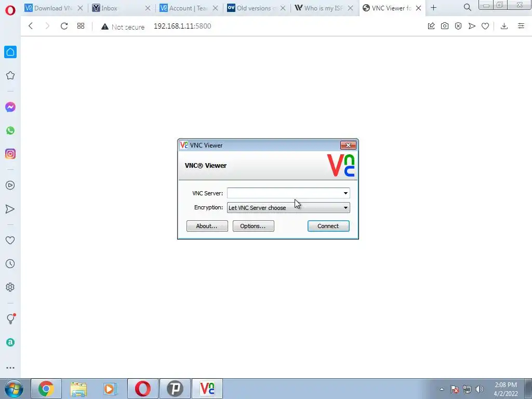
Task: Open WhatsApp in the sidebar
Action: point(10,130)
